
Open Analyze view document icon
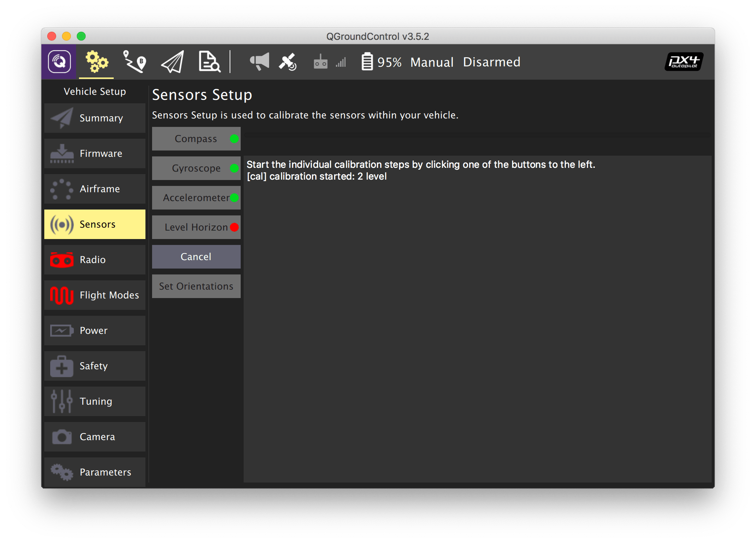coord(209,62)
